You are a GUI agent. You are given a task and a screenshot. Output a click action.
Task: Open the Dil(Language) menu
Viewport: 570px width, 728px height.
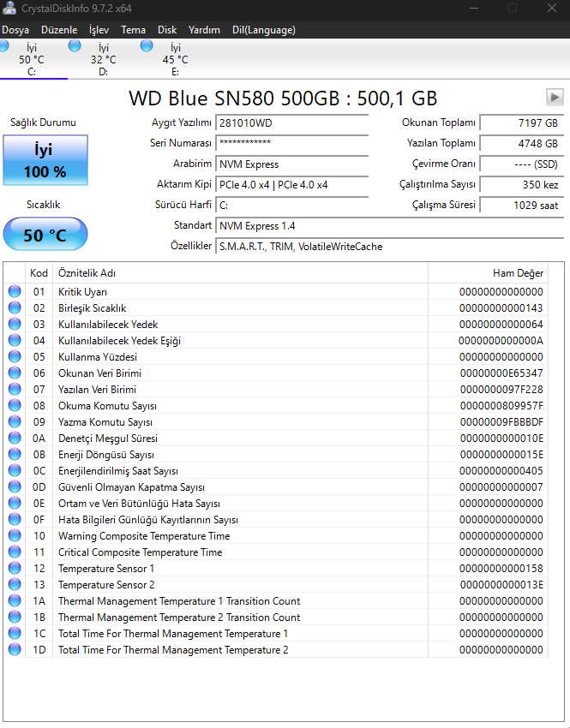[x=264, y=30]
